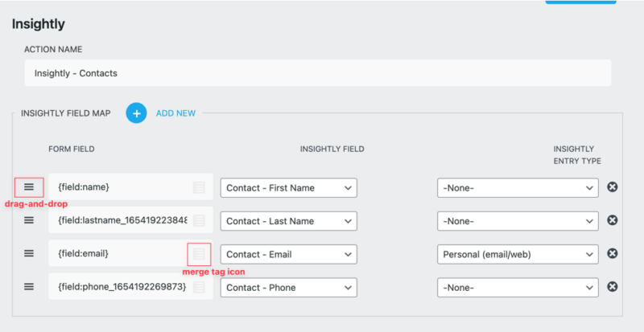This screenshot has width=644, height=332.
Task: Open merge tag icon in lastname field
Action: 199,221
